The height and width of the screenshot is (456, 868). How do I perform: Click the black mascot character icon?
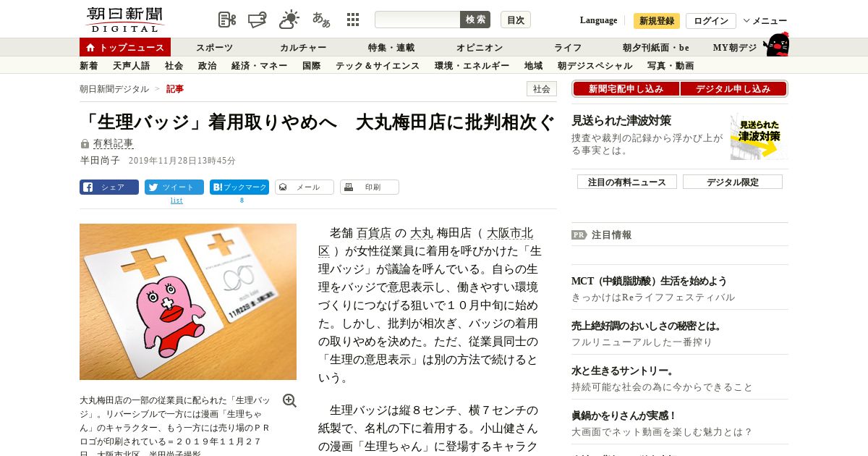point(776,45)
